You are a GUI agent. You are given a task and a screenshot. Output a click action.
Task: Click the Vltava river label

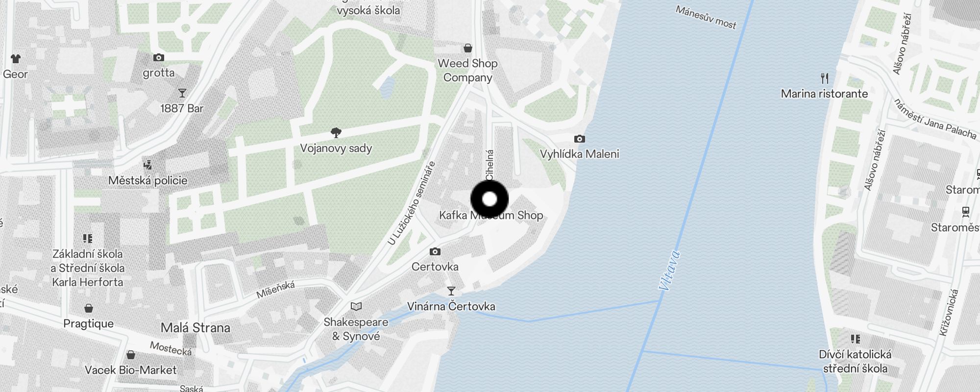pyautogui.click(x=670, y=270)
